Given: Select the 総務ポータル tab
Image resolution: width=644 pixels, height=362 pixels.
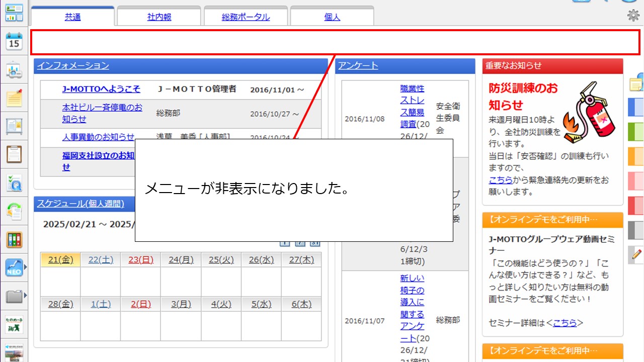Looking at the screenshot, I should tap(246, 17).
